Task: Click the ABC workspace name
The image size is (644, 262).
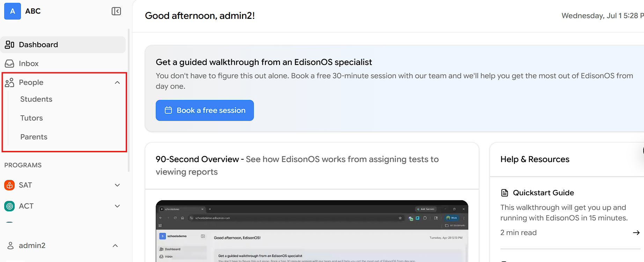Action: 33,11
